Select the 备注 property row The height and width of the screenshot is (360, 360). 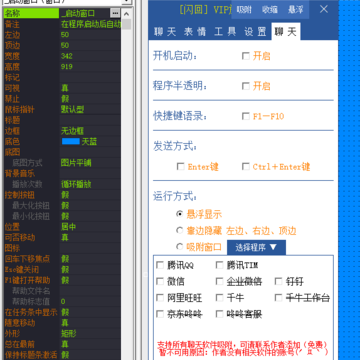[x=62, y=24]
